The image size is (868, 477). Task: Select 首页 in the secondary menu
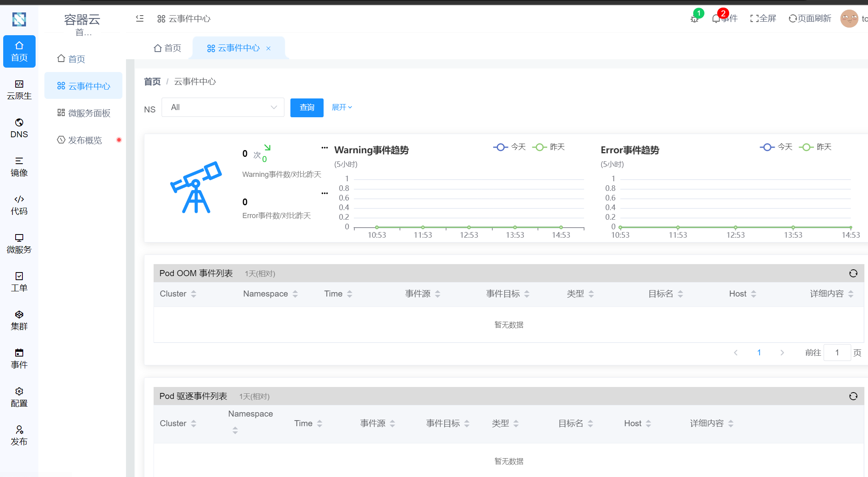[83, 59]
